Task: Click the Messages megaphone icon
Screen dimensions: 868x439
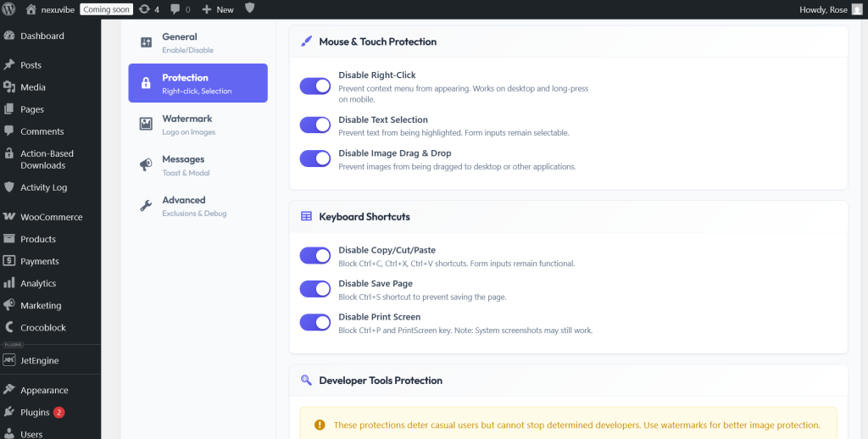Action: coord(146,164)
